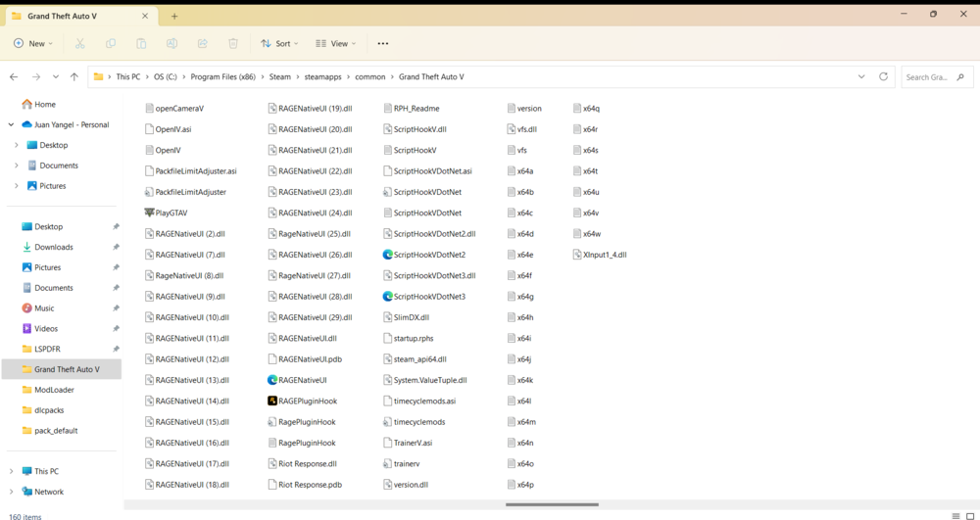Viewport: 980px width, 520px height.
Task: Click This PC in the address breadcrumb
Action: coord(128,76)
